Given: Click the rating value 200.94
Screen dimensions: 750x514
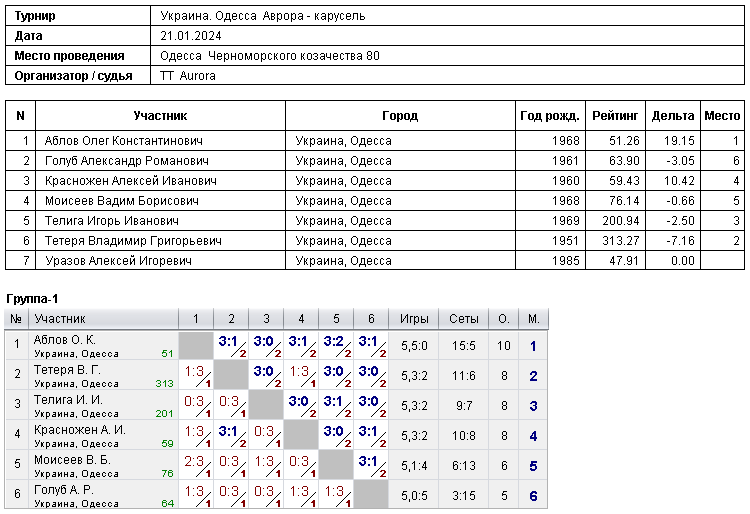Looking at the screenshot, I should coord(620,221).
